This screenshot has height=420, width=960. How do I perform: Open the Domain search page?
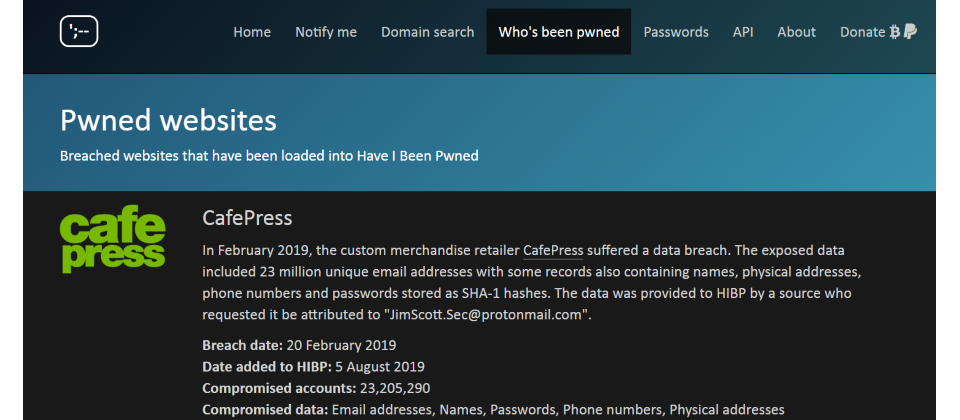pyautogui.click(x=427, y=32)
